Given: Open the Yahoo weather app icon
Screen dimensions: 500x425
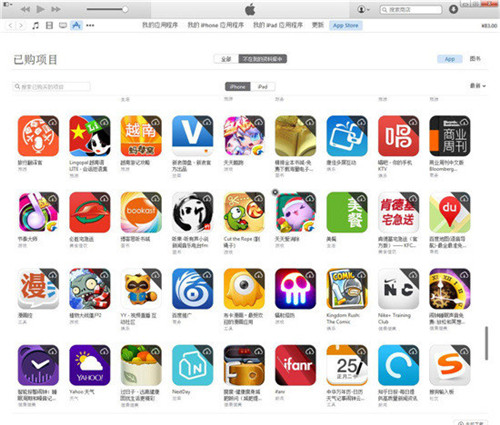Looking at the screenshot, I should point(90,365).
